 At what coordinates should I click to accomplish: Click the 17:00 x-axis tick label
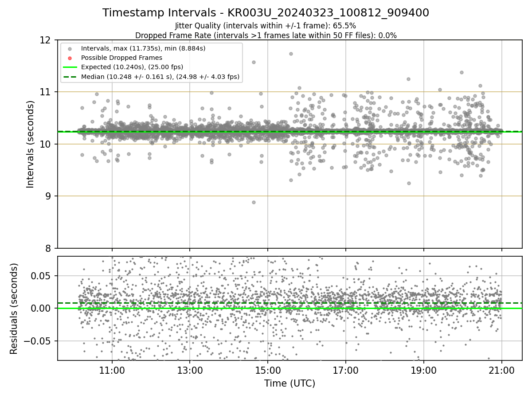point(346,371)
